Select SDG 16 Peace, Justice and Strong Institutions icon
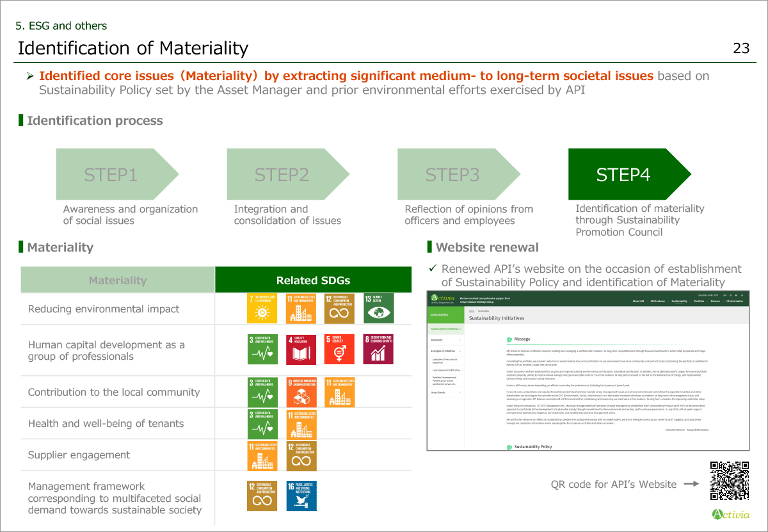 pos(301,496)
